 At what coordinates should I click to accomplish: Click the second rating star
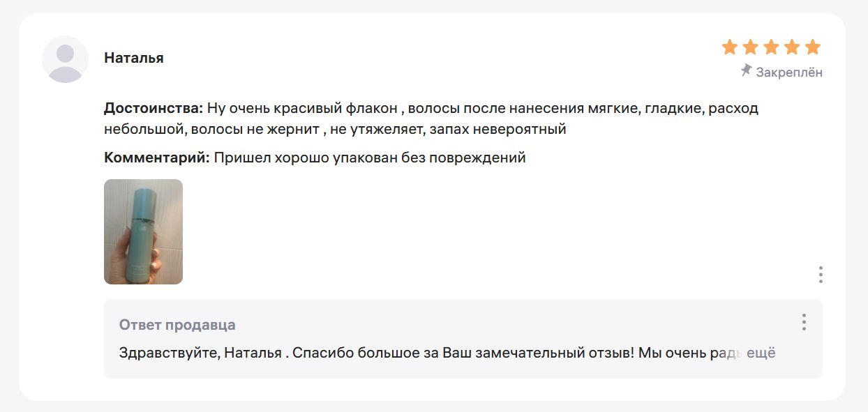(x=751, y=47)
